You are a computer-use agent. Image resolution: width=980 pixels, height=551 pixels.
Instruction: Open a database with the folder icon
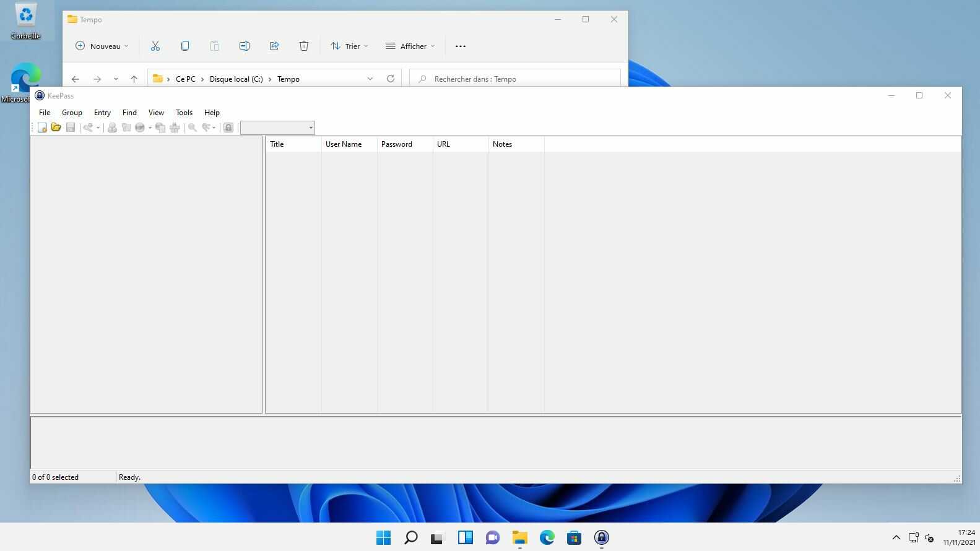pos(56,128)
